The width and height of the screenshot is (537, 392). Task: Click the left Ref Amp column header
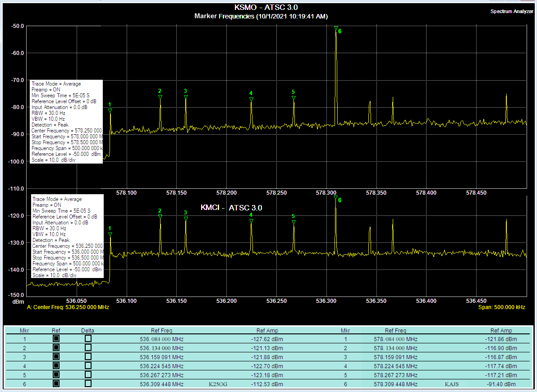267,330
